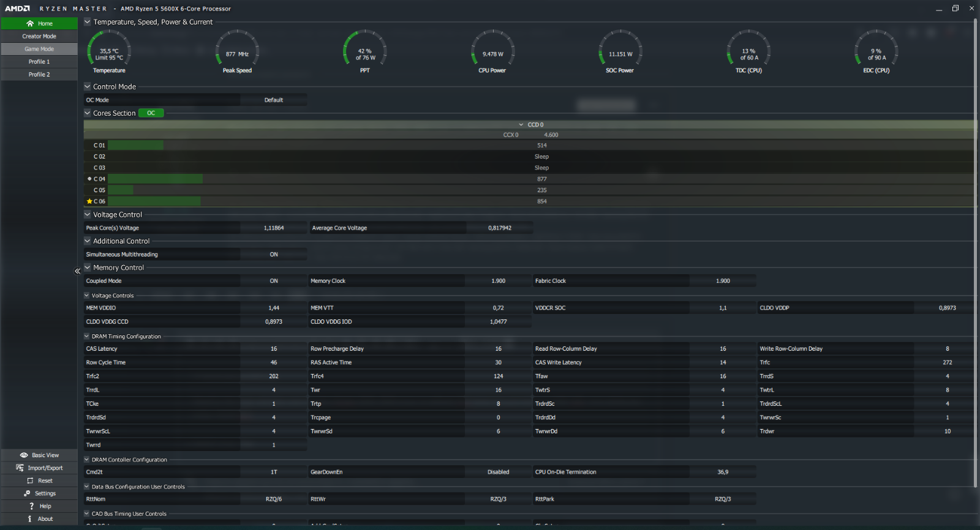Screen dimensions: 980x530
Task: Open the Home tab icon
Action: coord(30,23)
